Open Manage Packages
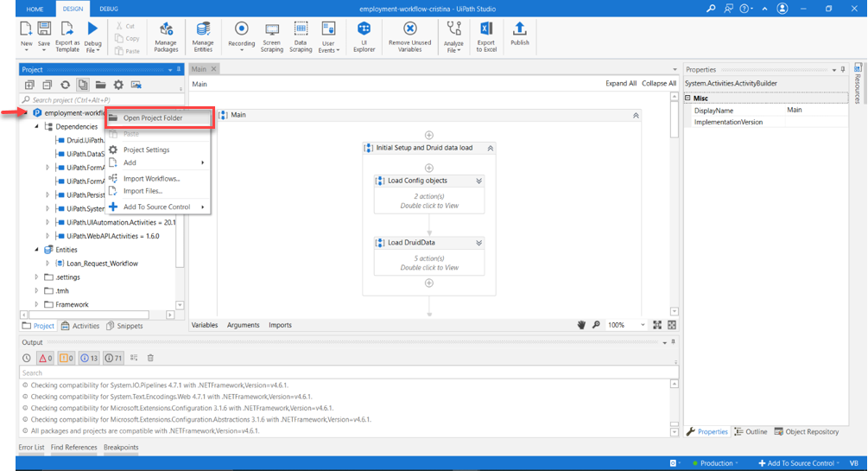Screen dimensions: 868x471 click(x=166, y=37)
